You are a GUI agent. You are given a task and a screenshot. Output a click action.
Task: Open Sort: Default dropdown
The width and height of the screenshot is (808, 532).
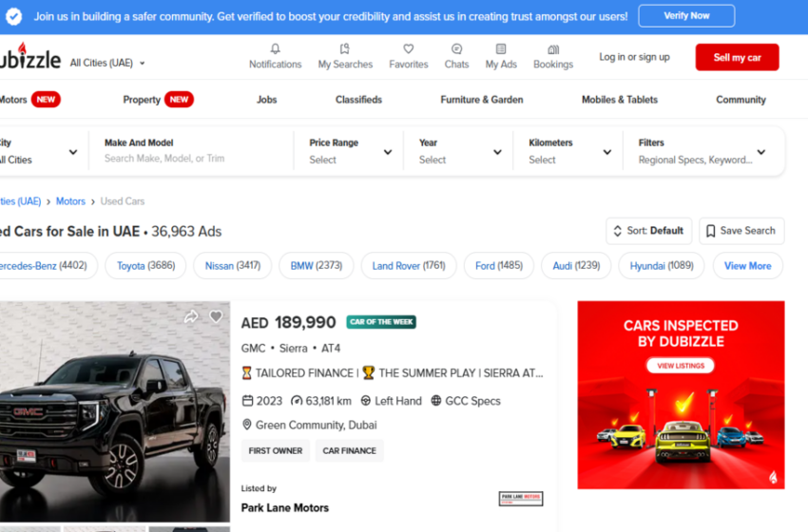point(648,231)
